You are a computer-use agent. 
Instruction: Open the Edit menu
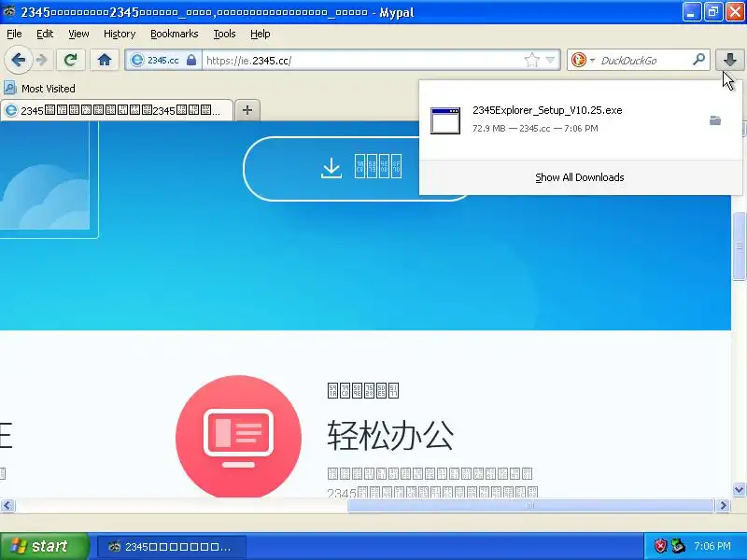tap(45, 34)
